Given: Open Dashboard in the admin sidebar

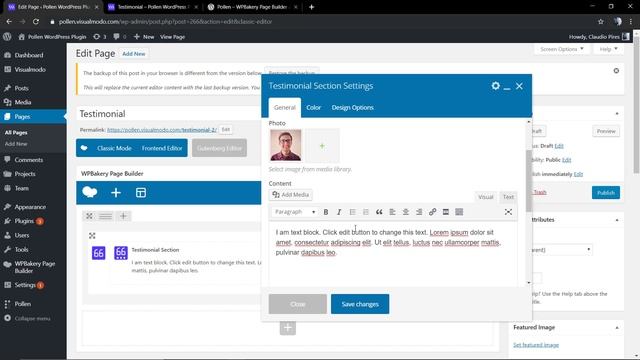Looking at the screenshot, I should click(29, 55).
